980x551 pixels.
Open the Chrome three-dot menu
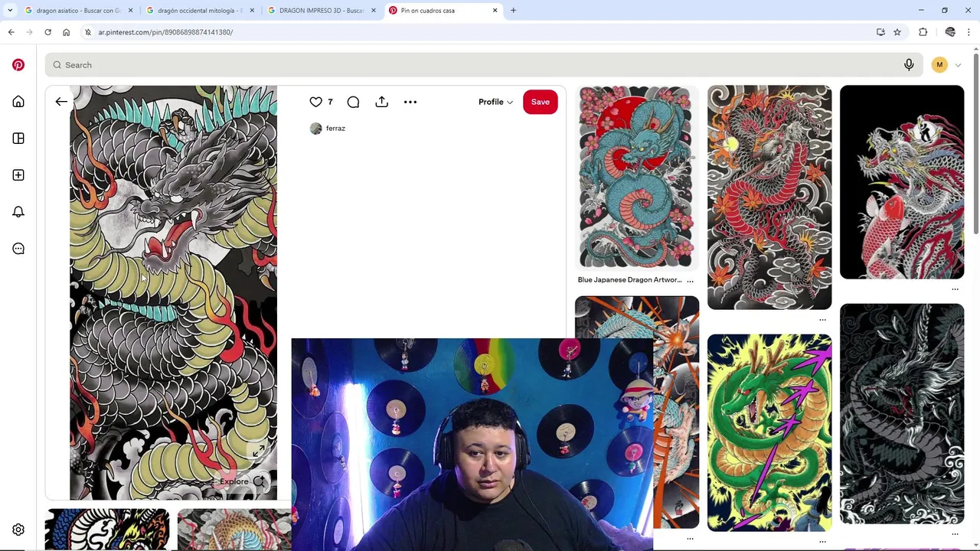(969, 32)
